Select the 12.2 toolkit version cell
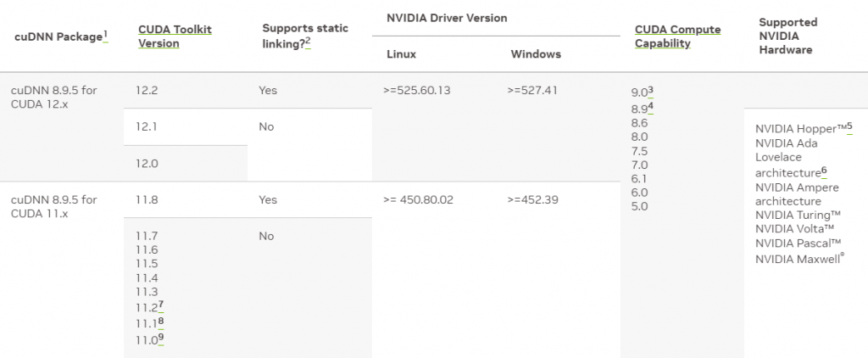 pyautogui.click(x=147, y=90)
